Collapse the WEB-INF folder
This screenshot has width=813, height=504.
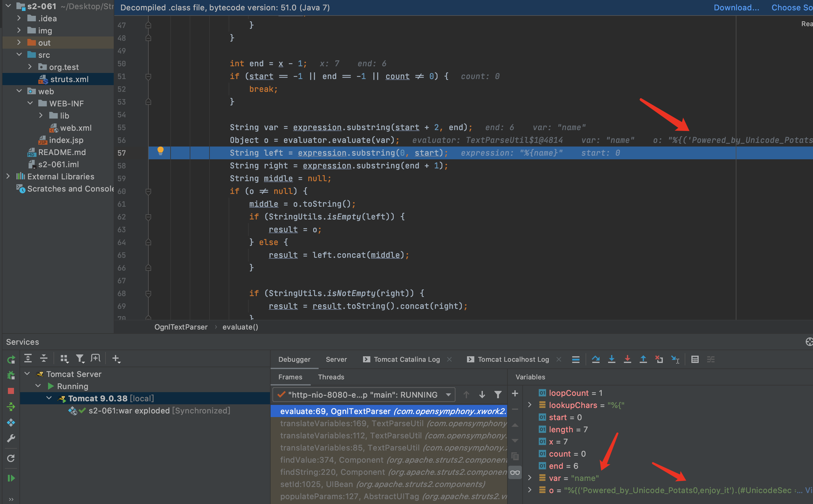pyautogui.click(x=30, y=103)
